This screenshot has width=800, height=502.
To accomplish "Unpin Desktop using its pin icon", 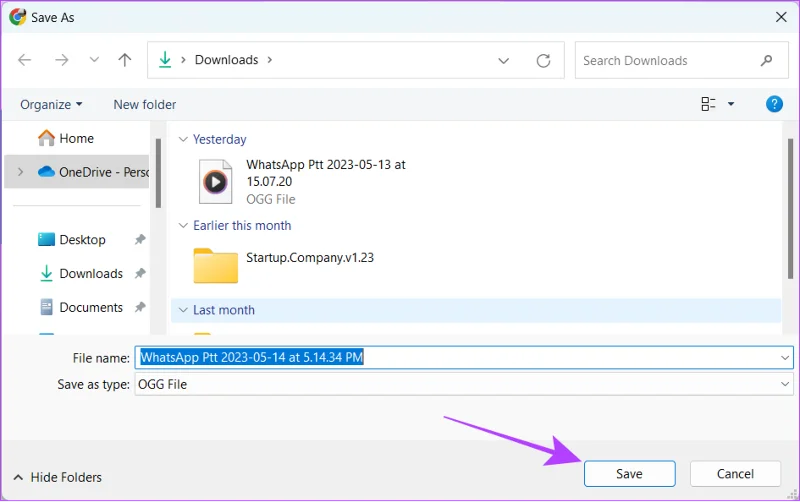I will point(140,239).
